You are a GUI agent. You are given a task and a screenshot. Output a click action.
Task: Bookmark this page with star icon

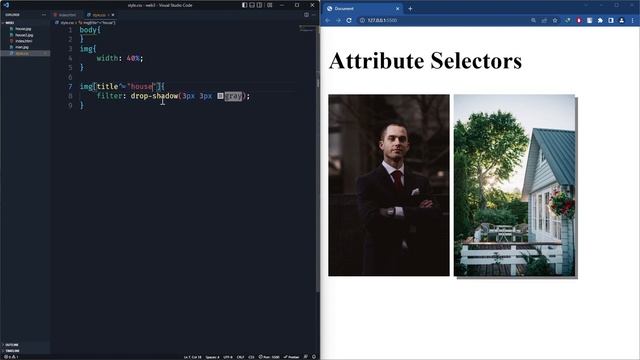pyautogui.click(x=555, y=20)
